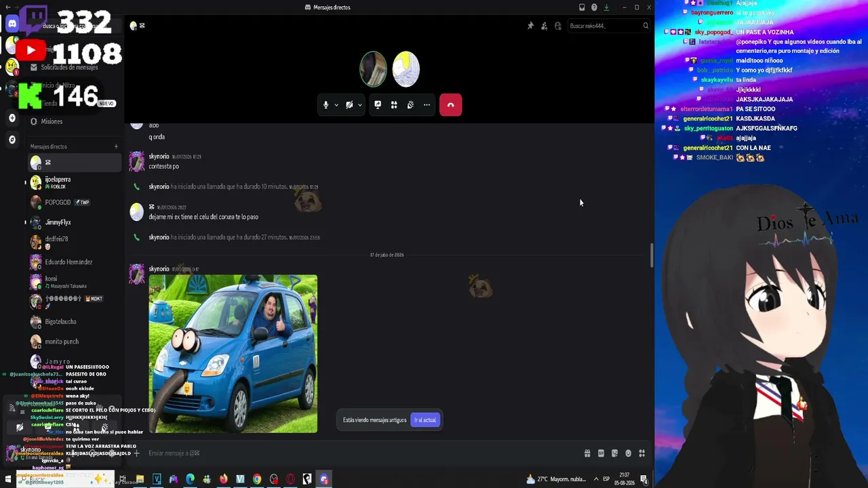Image resolution: width=868 pixels, height=488 pixels.
Task: Open Windows notification center
Action: 644,480
